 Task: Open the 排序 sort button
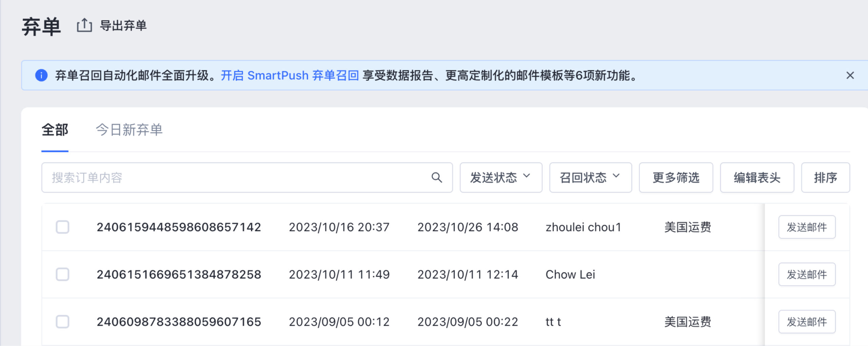(x=825, y=177)
